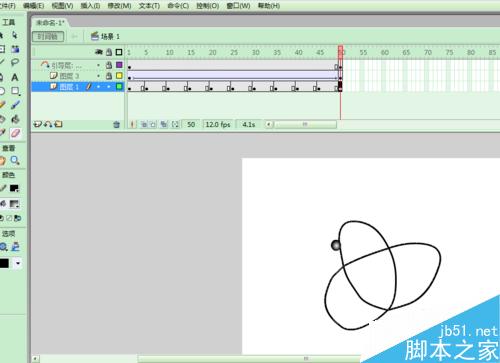Viewport: 500px width, 363px height.
Task: Unlock the 图层 3 padlock
Action: 109,76
